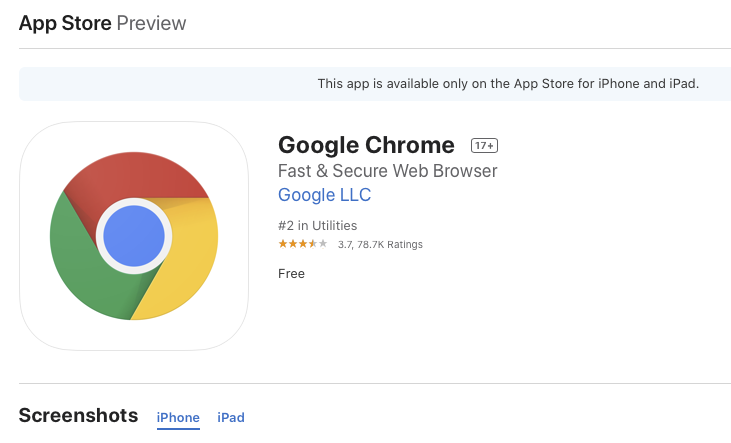Open the Google LLC developer link
Viewport: 731px width, 443px height.
pos(324,195)
